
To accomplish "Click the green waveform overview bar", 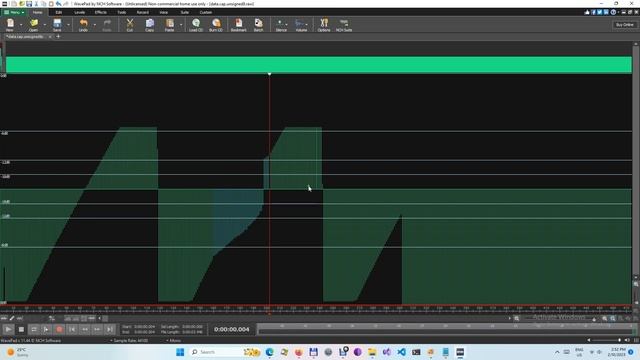I will pos(319,65).
